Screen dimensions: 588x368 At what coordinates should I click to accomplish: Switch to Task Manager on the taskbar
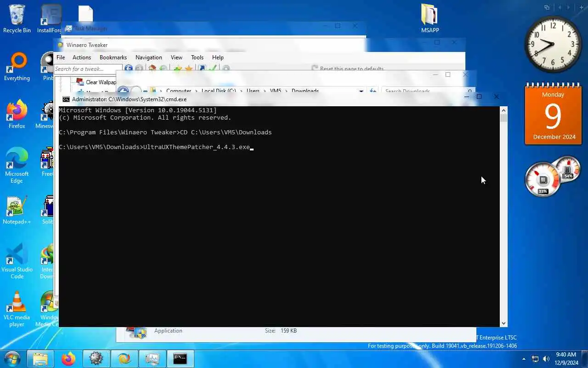(152, 359)
